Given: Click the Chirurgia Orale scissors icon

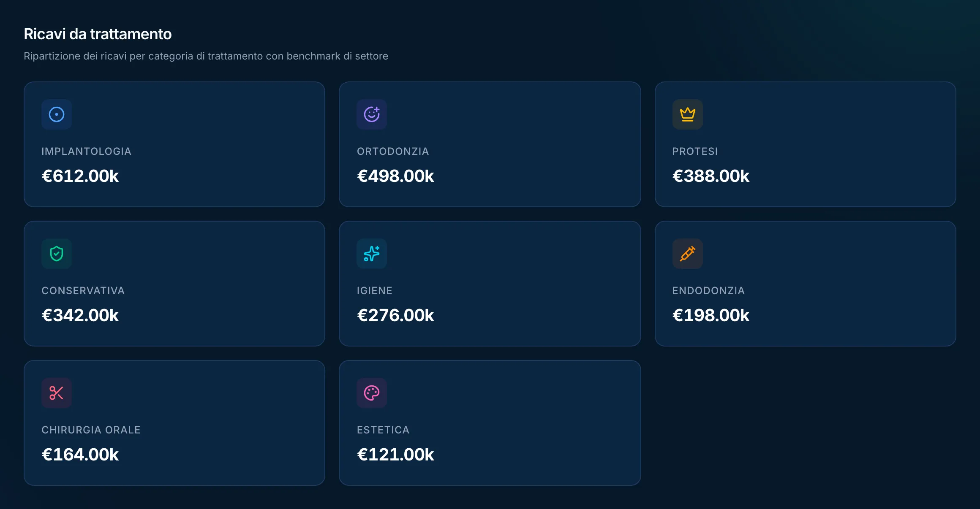Looking at the screenshot, I should pos(57,393).
